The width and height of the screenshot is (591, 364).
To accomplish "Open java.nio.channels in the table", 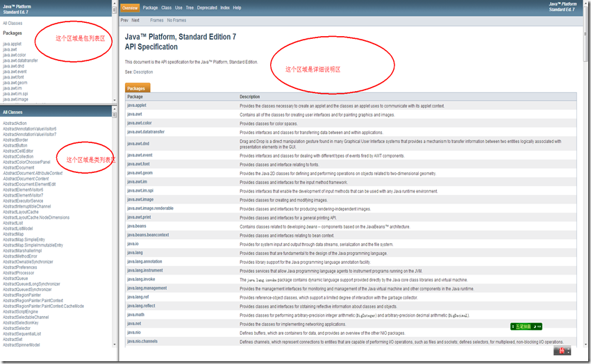I will pyautogui.click(x=142, y=341).
